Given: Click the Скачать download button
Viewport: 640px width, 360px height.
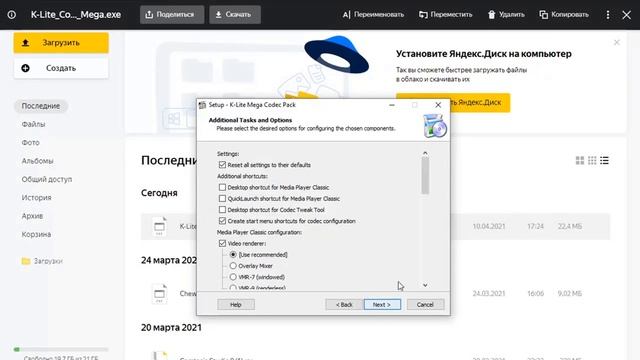Looking at the screenshot, I should 235,15.
